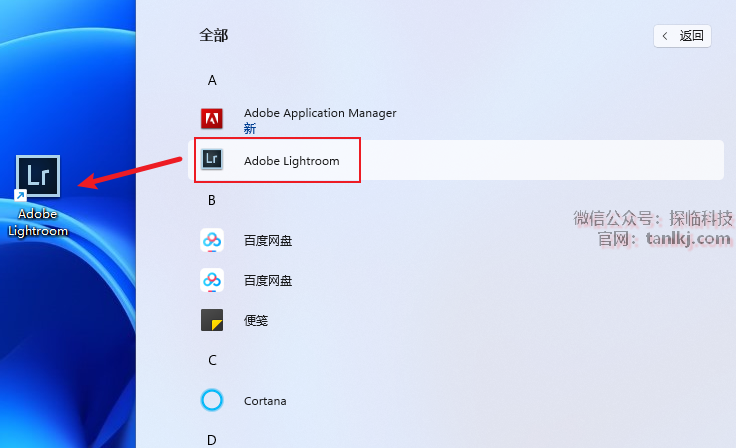The height and width of the screenshot is (448, 736).
Task: Open 便笺 by its text label
Action: (256, 321)
